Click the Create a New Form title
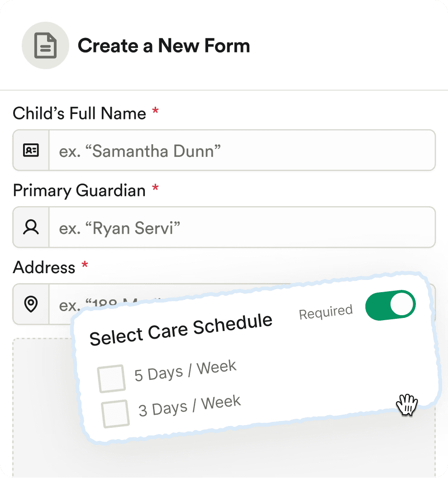Screen dimensions: 448x478 [164, 46]
